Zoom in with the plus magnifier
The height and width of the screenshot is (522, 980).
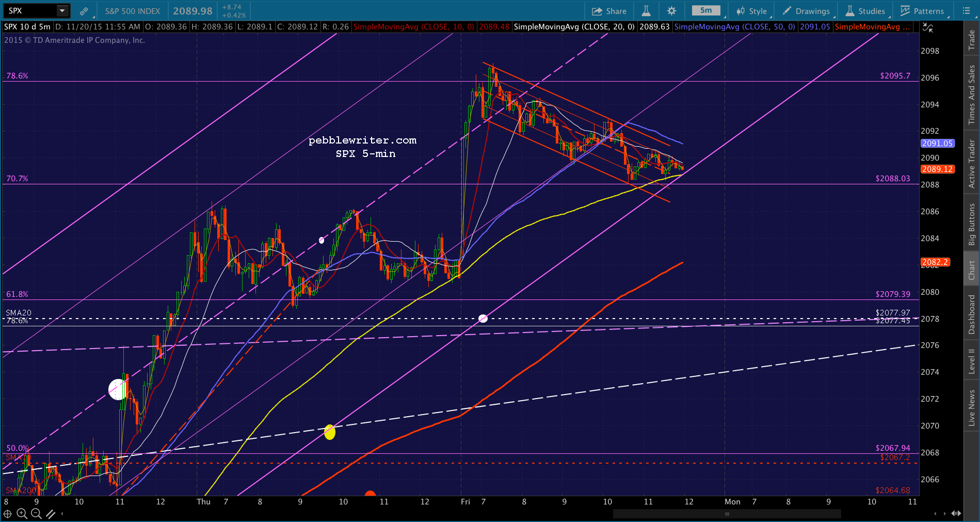coord(22,514)
